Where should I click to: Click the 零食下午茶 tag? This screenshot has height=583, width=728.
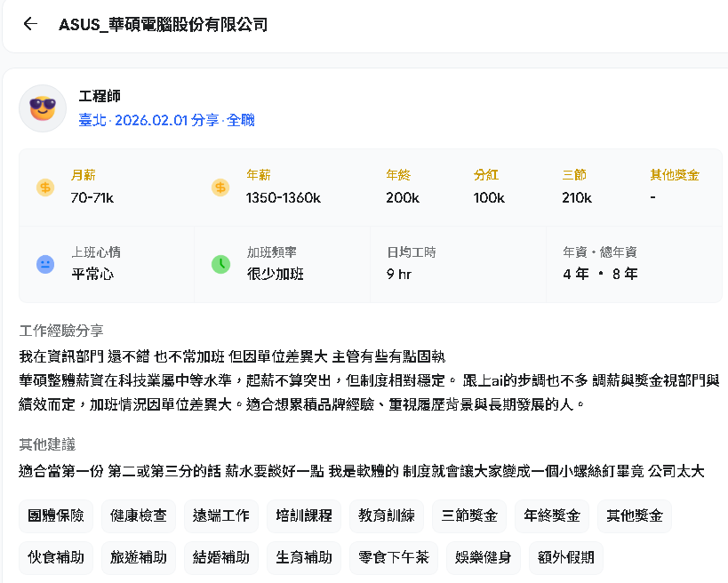point(394,557)
